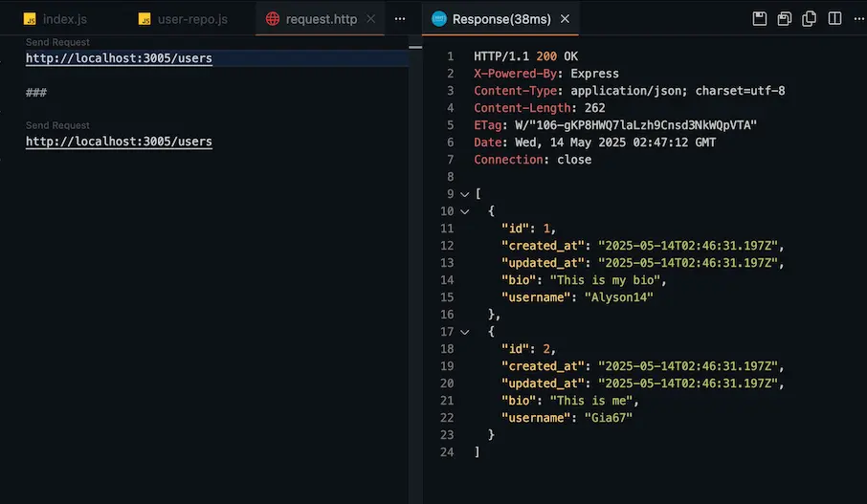Close the request.http tab
The width and height of the screenshot is (867, 504).
tap(374, 19)
